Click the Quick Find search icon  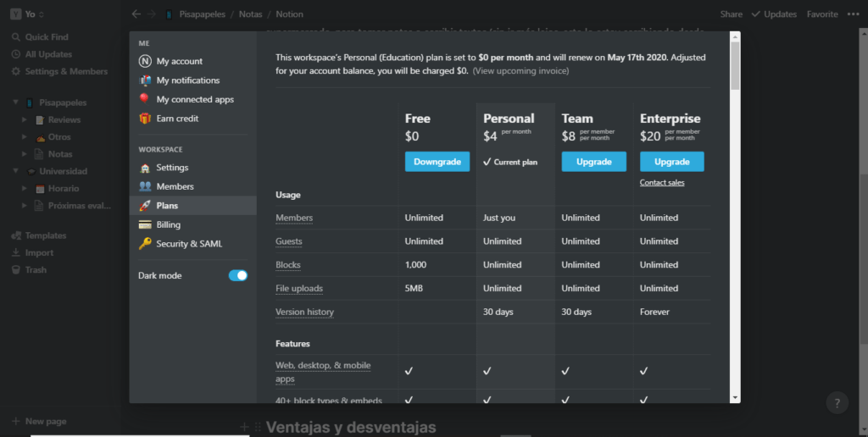(x=16, y=37)
